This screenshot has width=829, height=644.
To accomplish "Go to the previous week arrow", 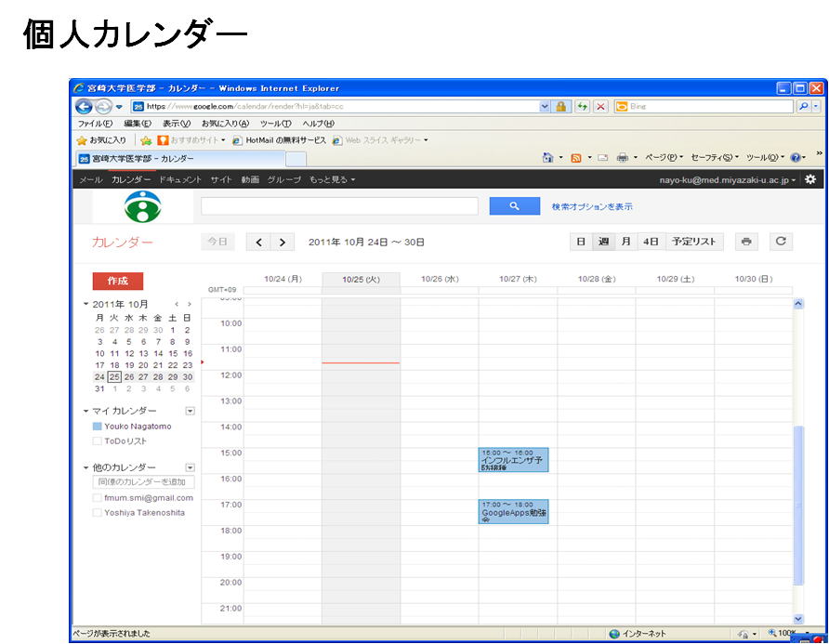I will (x=259, y=242).
